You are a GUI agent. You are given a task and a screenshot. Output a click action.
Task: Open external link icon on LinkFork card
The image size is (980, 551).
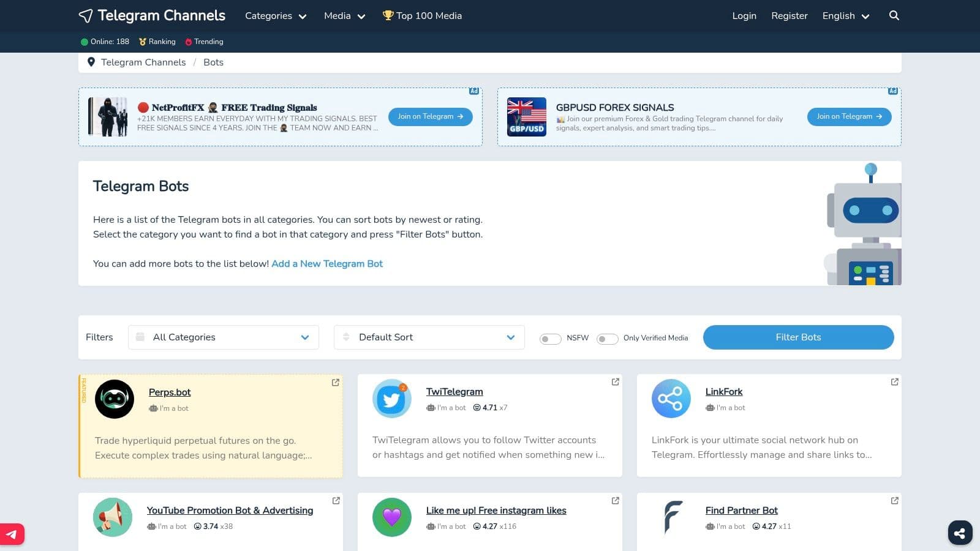pyautogui.click(x=894, y=382)
